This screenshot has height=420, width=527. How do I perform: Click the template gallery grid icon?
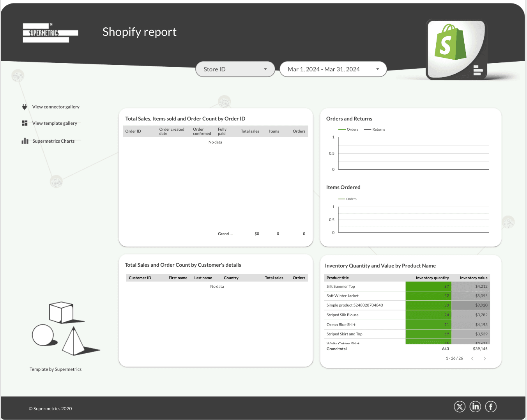[25, 123]
